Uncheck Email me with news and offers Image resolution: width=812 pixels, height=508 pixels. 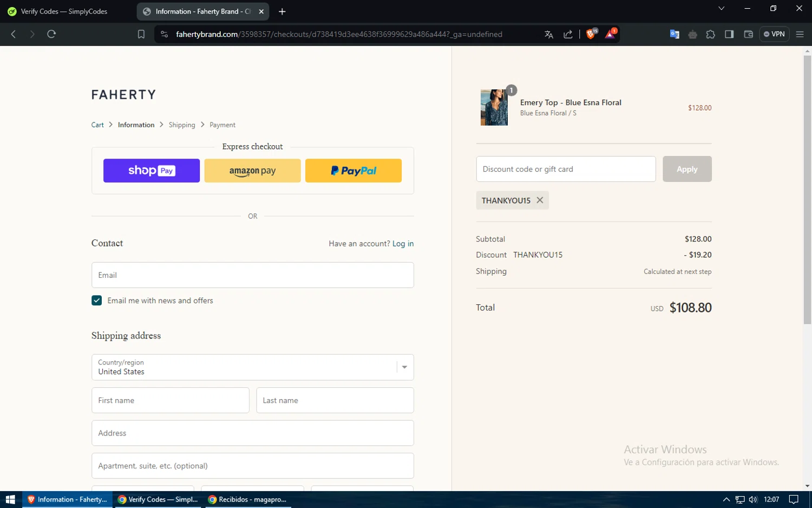97,301
